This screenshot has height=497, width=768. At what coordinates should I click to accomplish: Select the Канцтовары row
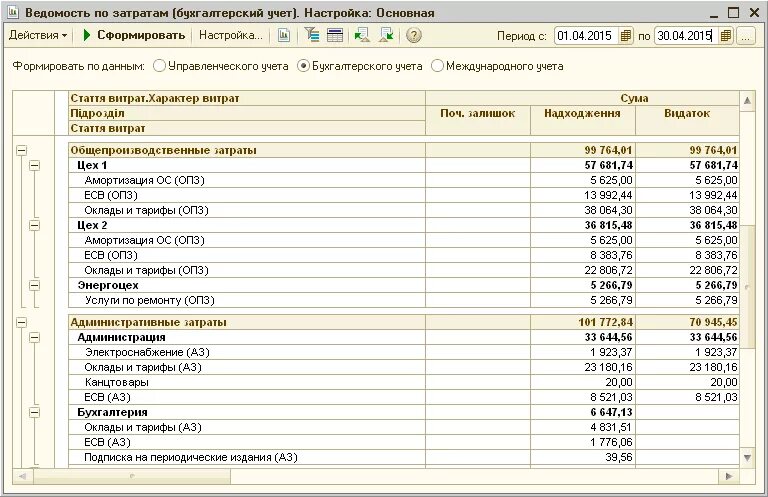pos(247,382)
